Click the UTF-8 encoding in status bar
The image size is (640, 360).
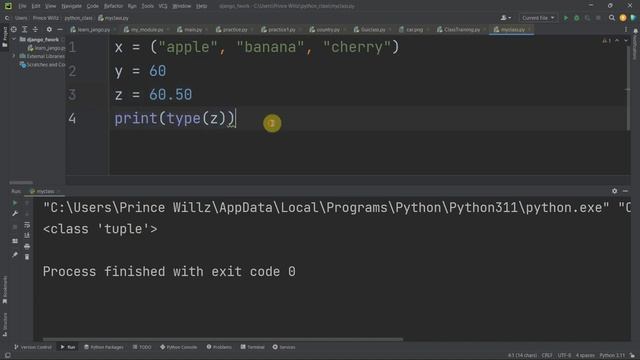pos(564,356)
